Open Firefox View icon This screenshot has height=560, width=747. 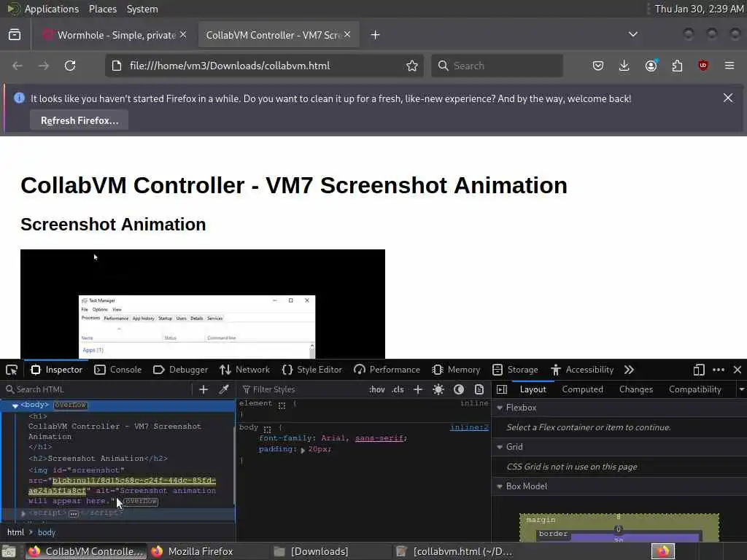point(15,35)
